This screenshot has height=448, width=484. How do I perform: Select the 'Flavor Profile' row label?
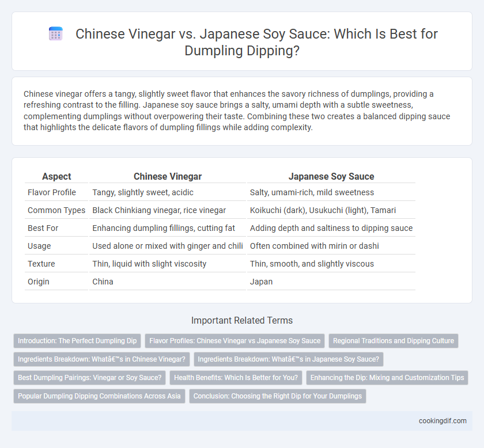[x=51, y=192]
